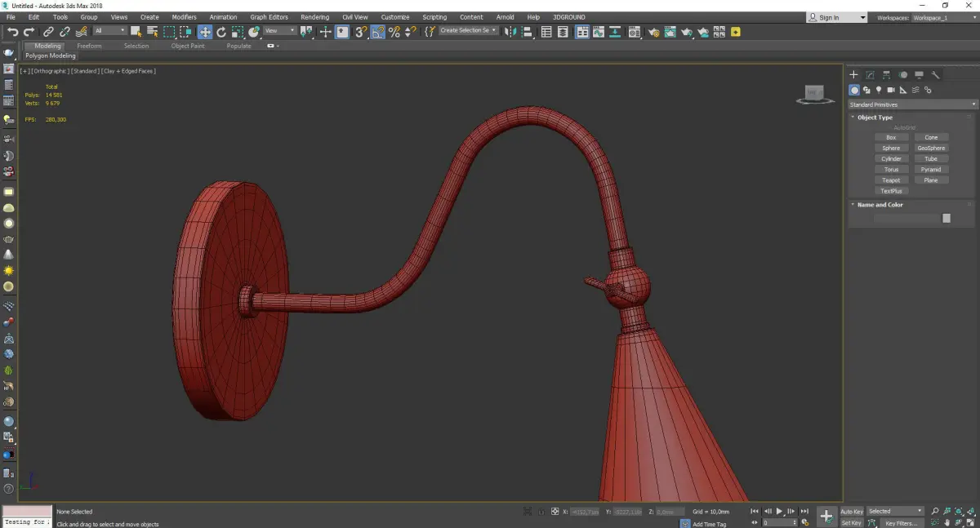
Task: Switch to Cameras category in Create panel
Action: click(891, 90)
